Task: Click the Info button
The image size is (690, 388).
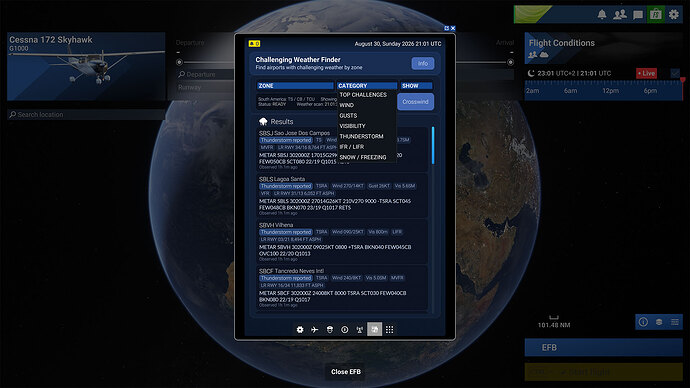Action: [423, 63]
